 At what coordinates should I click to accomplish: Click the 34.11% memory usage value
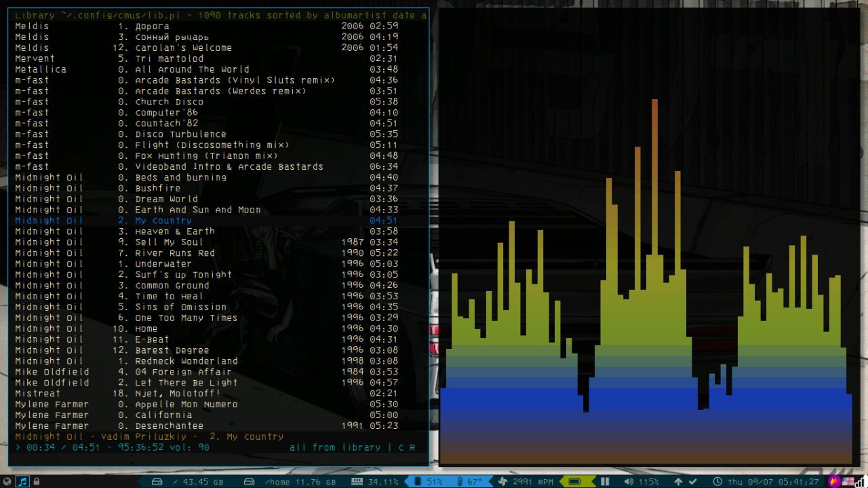tap(383, 482)
